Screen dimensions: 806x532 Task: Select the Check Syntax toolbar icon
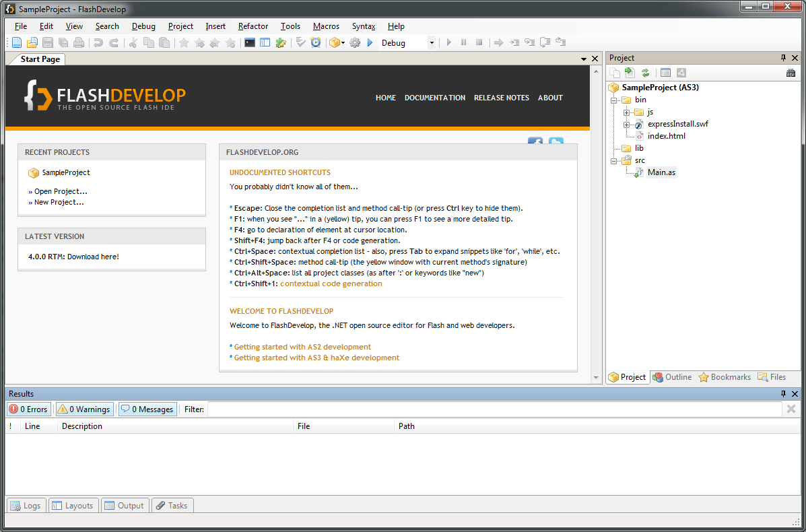(x=300, y=42)
